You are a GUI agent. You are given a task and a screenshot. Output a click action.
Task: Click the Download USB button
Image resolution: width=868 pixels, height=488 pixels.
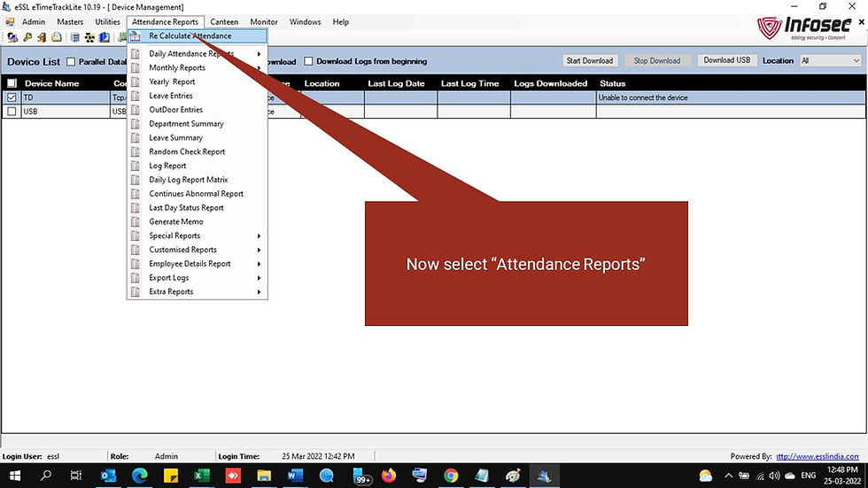[x=727, y=60]
